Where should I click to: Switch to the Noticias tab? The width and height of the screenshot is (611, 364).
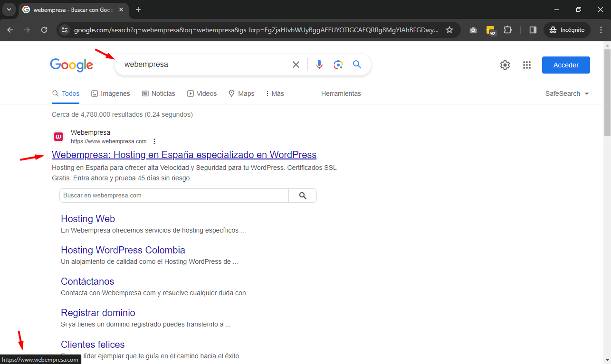click(159, 93)
